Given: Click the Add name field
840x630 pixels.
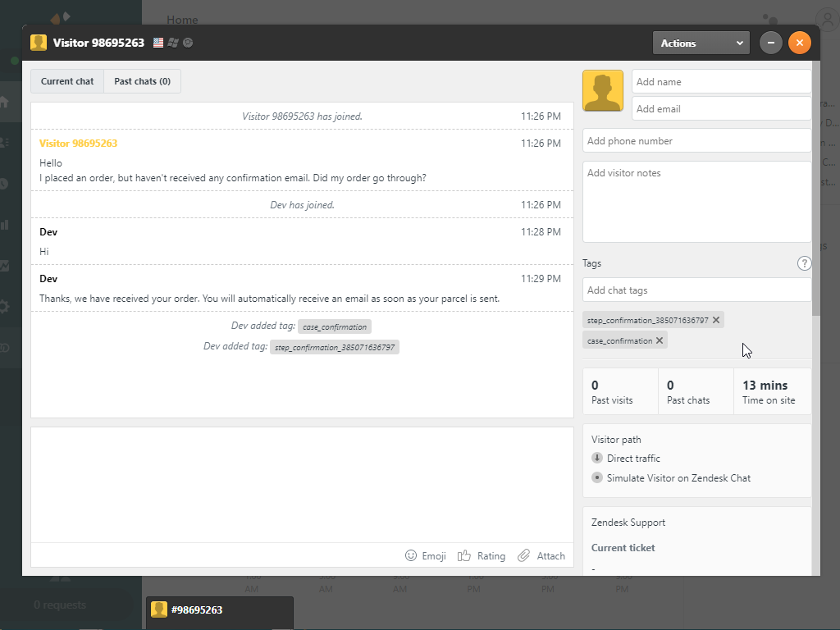Looking at the screenshot, I should [721, 81].
